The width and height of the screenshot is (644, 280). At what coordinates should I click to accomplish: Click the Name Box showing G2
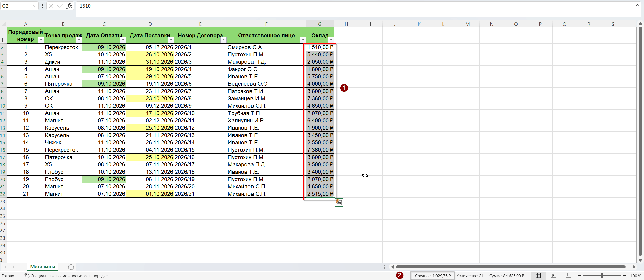click(16, 6)
